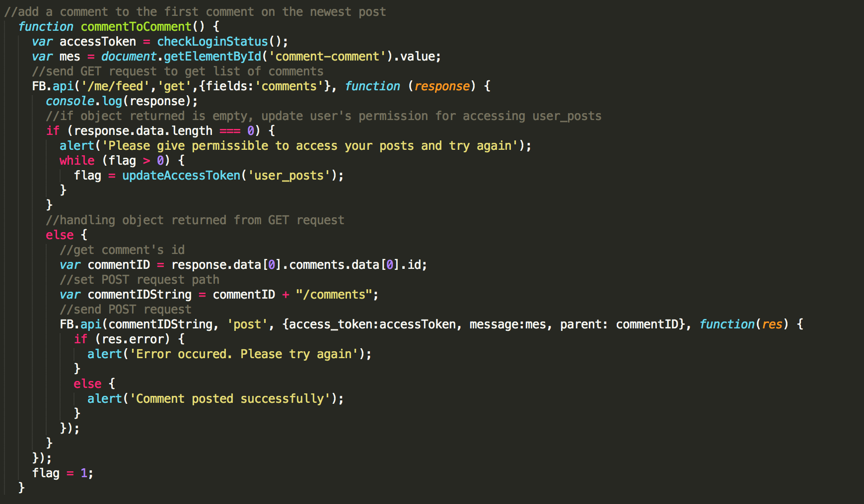The height and width of the screenshot is (504, 864).
Task: Click the 'post' method string
Action: 247,324
